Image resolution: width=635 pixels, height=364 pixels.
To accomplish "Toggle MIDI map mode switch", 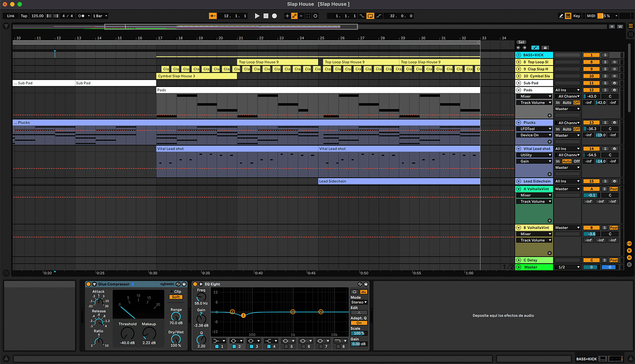I will click(x=591, y=16).
